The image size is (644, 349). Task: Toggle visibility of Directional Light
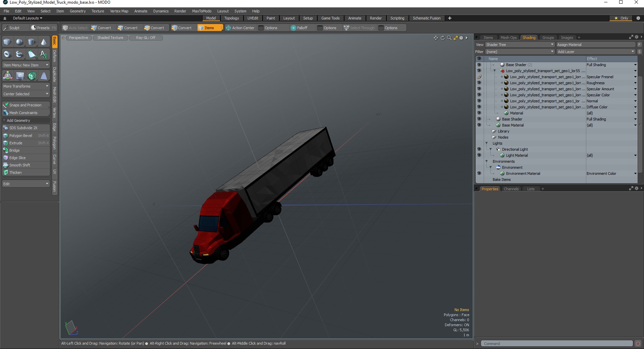click(479, 149)
